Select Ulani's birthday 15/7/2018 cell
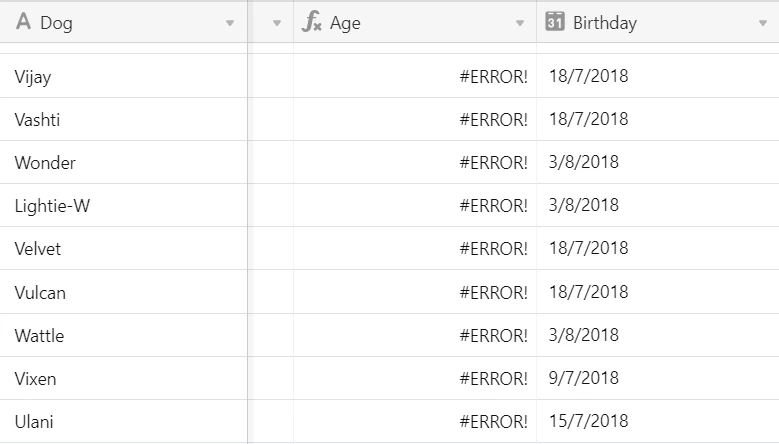Screen dimensions: 779x444 (588, 421)
